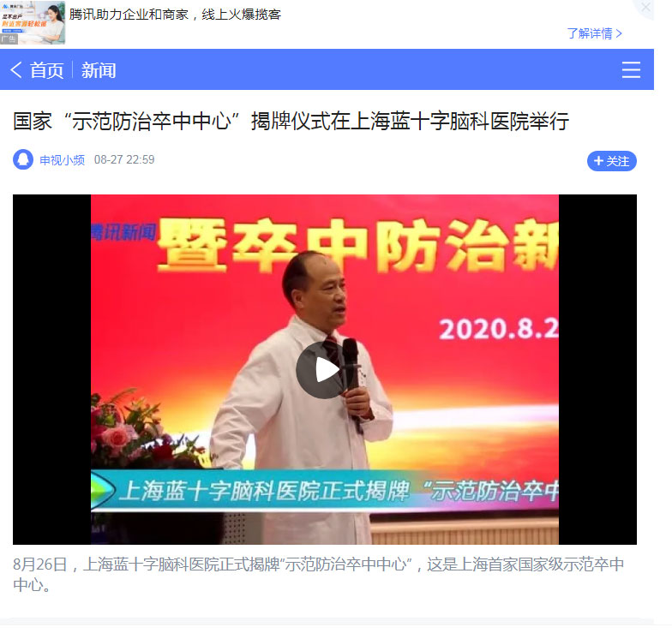
Task: Open 新闻 section in navigation bar
Action: point(99,70)
